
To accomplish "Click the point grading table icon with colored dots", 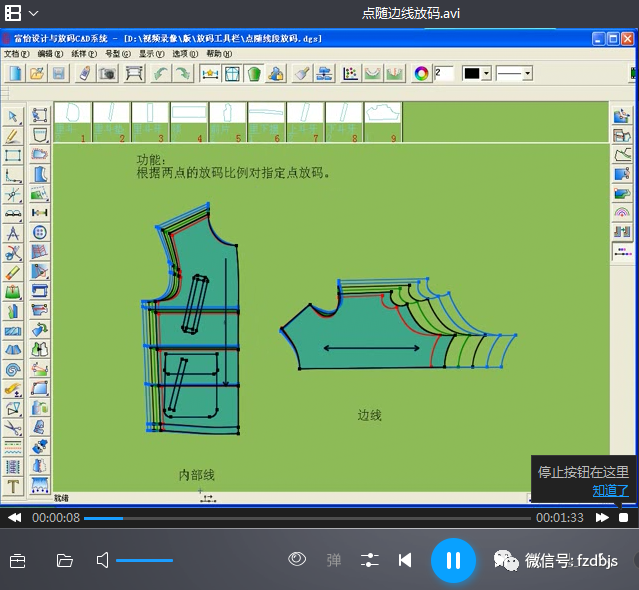I will 350,74.
